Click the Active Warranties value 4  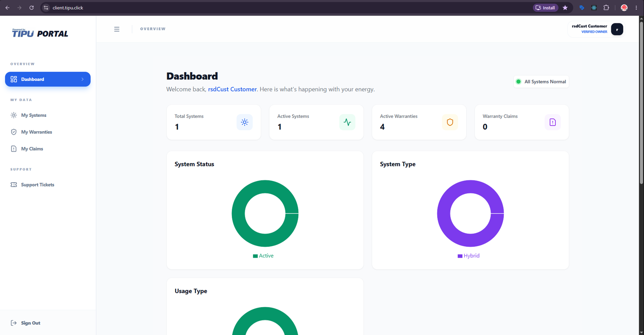382,127
